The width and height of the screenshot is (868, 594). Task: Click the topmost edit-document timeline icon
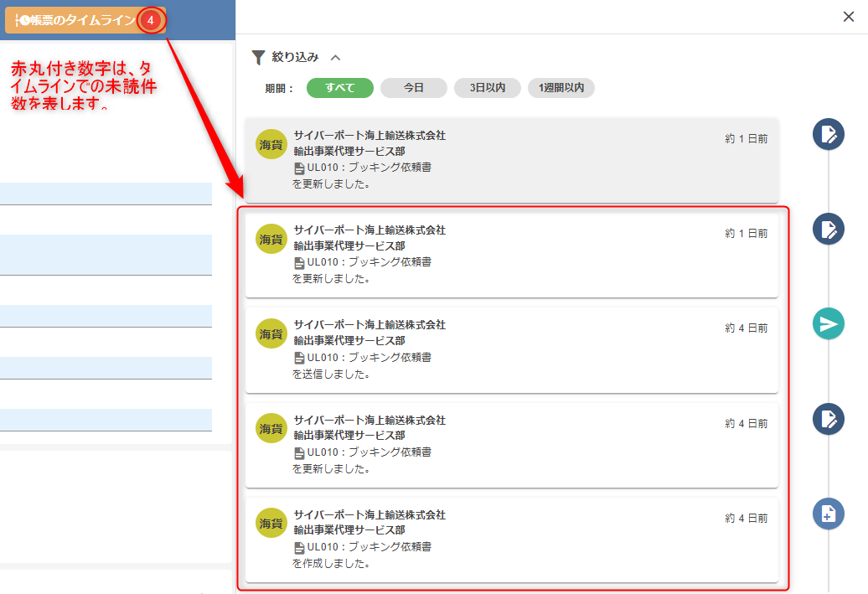[x=828, y=134]
